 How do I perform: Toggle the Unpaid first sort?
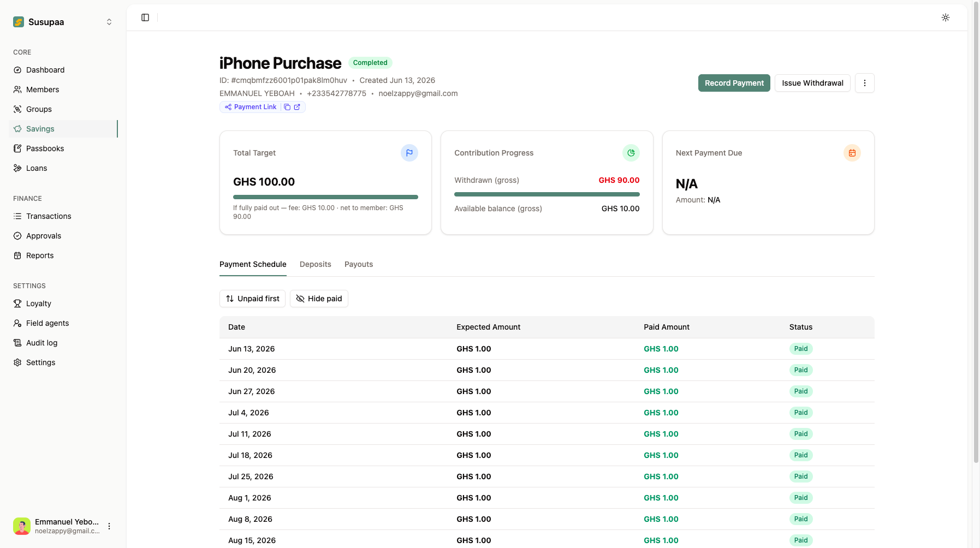click(252, 299)
